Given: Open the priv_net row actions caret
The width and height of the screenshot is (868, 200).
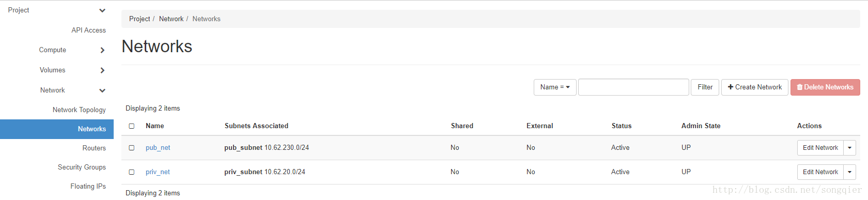Looking at the screenshot, I should point(849,172).
